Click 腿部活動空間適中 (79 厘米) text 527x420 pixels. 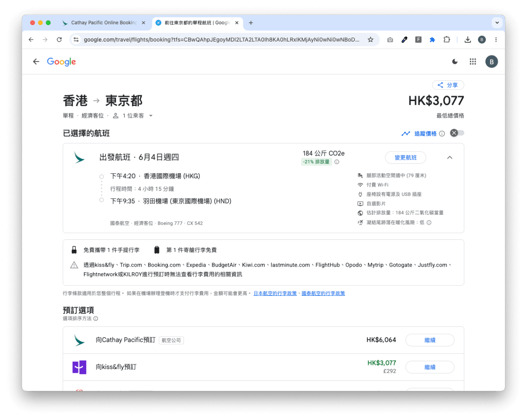pyautogui.click(x=396, y=176)
